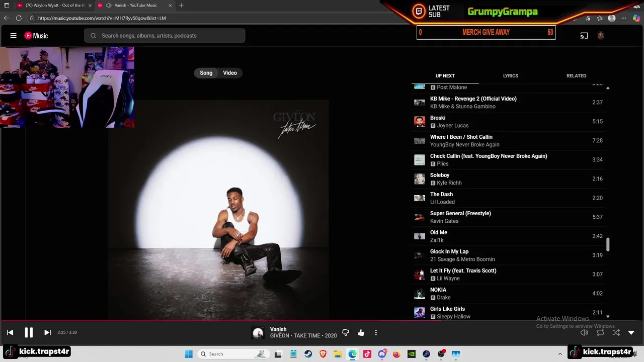Play NOKIA by Drake
The width and height of the screenshot is (644, 362).
[508, 294]
